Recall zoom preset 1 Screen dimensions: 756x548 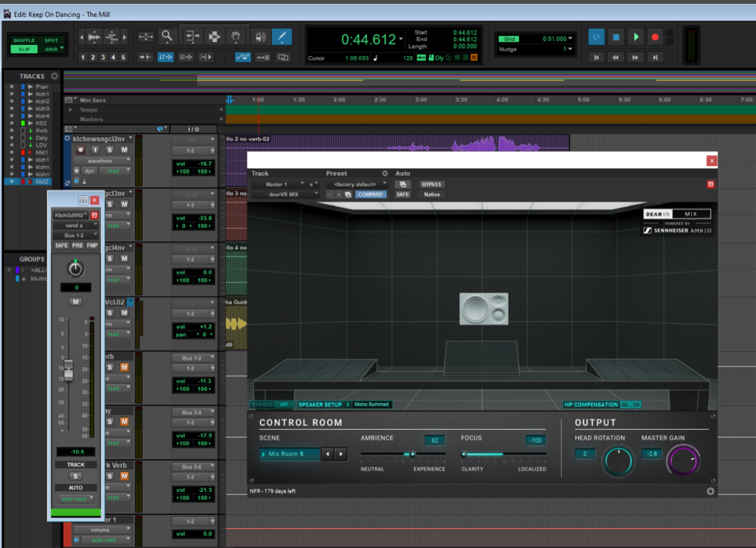(83, 58)
